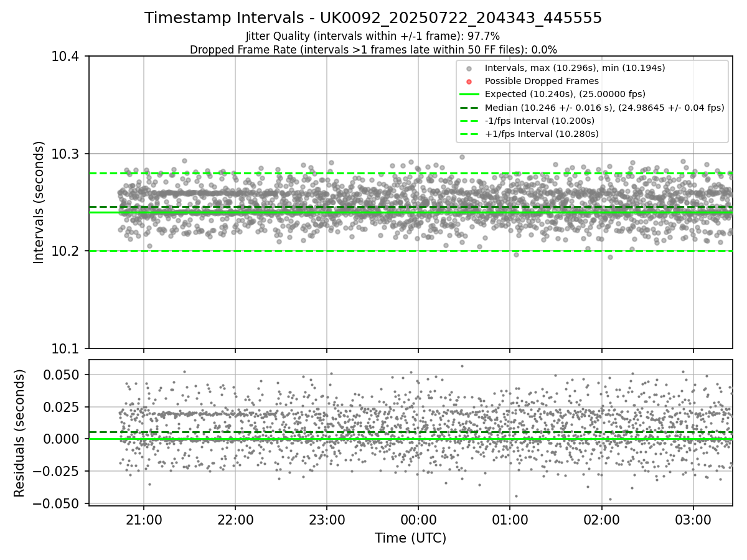Select legend entry '+1/fps Interval (10.280s)'
Screen dimensions: 747x560
tap(542, 134)
